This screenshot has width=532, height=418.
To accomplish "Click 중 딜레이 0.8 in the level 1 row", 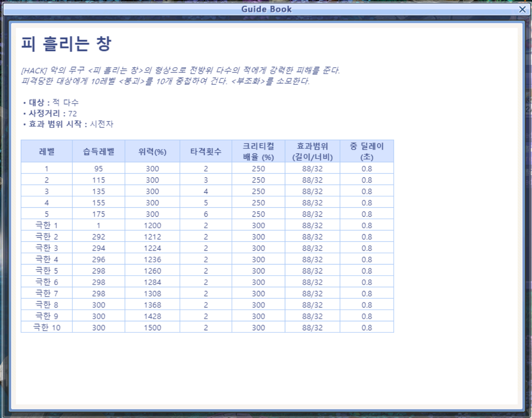I will (367, 169).
